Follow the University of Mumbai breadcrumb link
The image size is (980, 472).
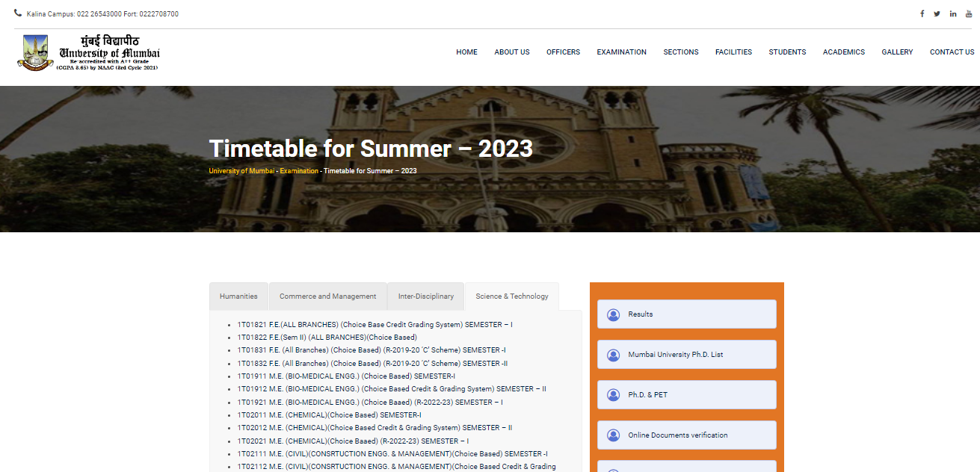tap(241, 171)
